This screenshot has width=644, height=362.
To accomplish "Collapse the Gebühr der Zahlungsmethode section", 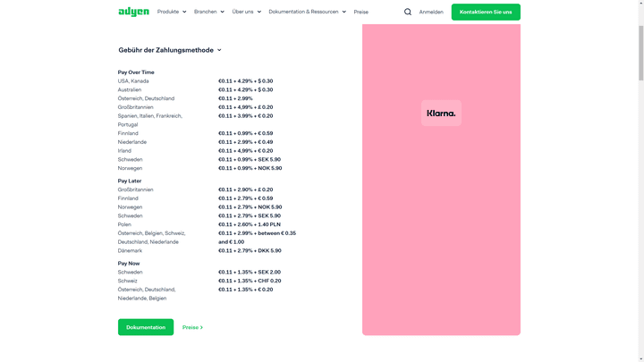I will pyautogui.click(x=170, y=50).
